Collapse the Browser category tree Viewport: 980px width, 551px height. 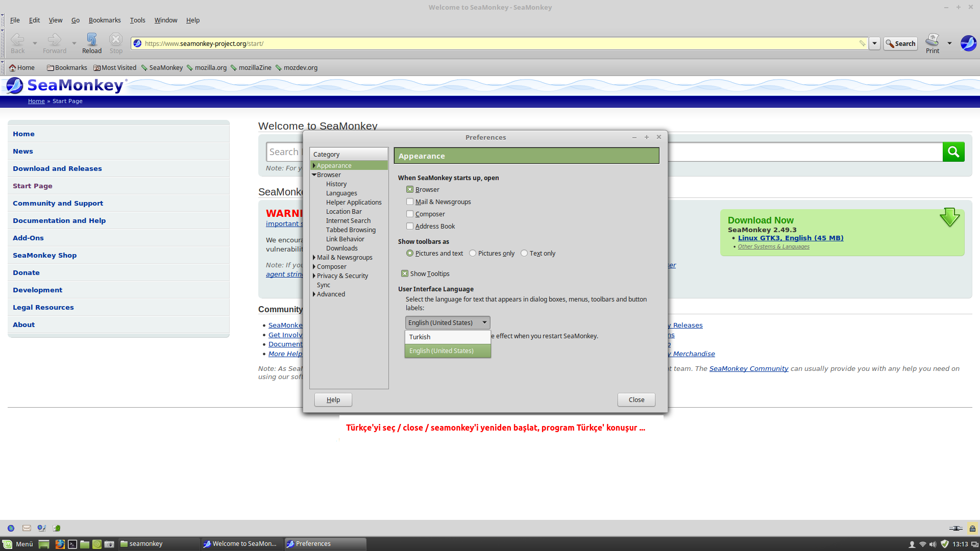tap(314, 175)
